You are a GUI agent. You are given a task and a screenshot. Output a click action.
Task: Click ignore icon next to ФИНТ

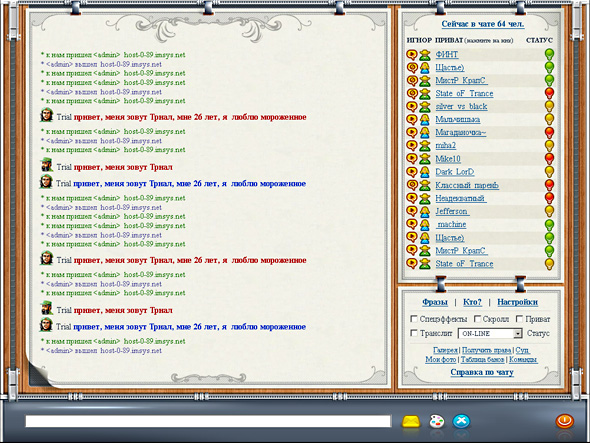tap(412, 55)
